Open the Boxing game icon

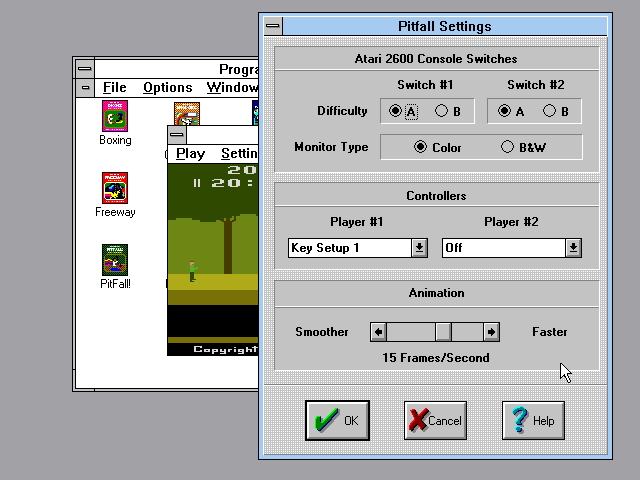click(115, 116)
